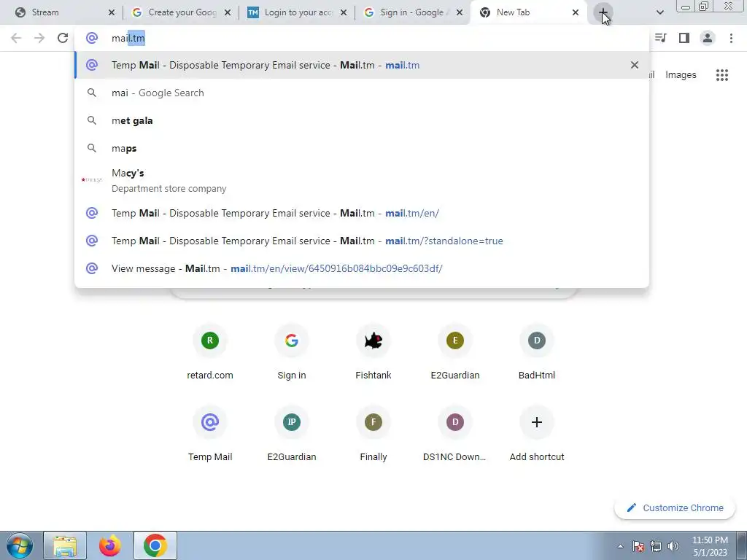Open the Google apps grid
The image size is (747, 560).
point(722,75)
